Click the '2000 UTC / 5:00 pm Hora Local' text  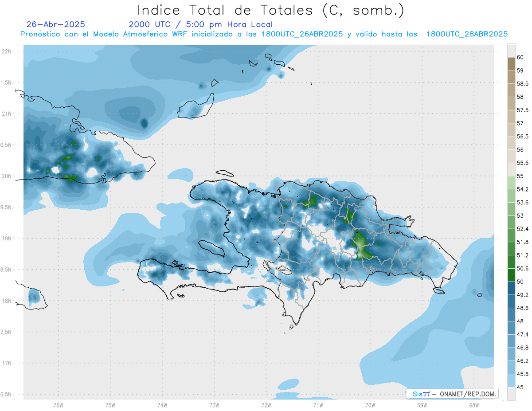coord(201,25)
